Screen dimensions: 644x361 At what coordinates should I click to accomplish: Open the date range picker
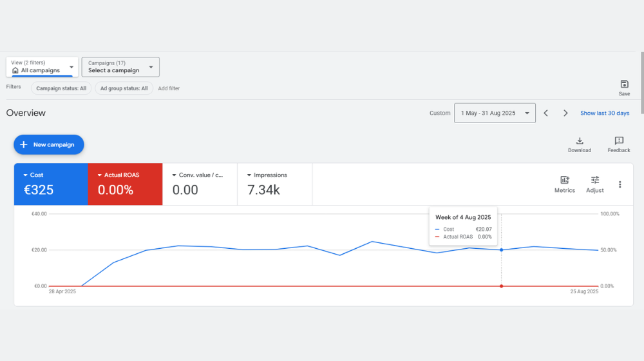tap(495, 113)
